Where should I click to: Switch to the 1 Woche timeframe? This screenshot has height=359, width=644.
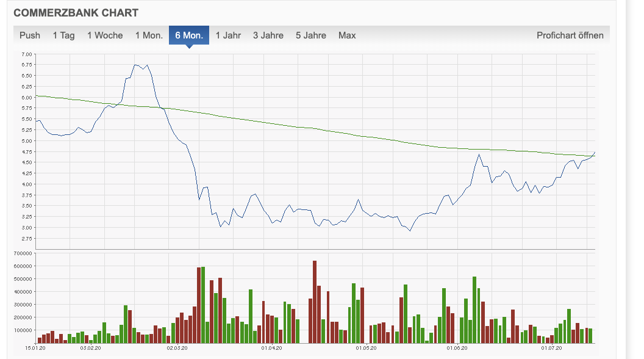(105, 35)
